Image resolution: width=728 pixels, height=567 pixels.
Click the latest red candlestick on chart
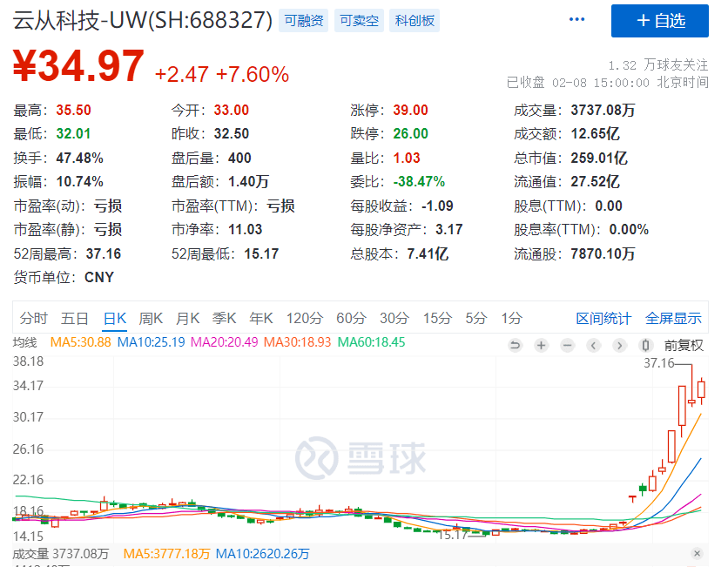click(702, 389)
